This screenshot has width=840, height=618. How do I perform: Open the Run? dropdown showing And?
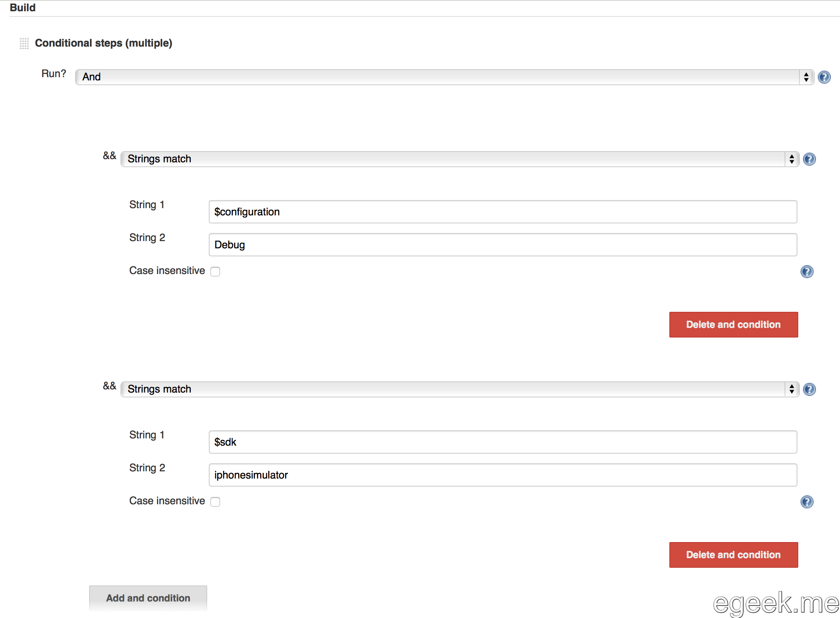coord(444,77)
